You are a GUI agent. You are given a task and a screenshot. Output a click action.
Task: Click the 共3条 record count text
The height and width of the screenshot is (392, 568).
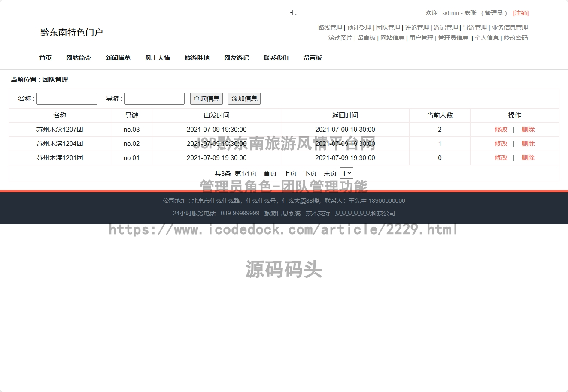[223, 174]
